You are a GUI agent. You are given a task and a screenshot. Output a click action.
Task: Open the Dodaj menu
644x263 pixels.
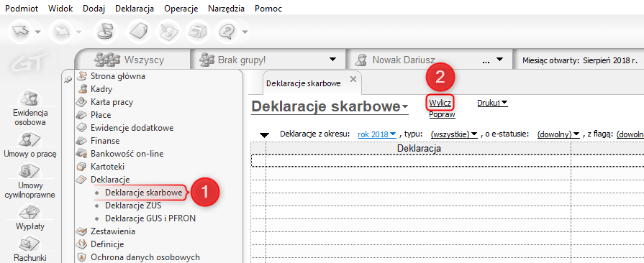coord(94,8)
